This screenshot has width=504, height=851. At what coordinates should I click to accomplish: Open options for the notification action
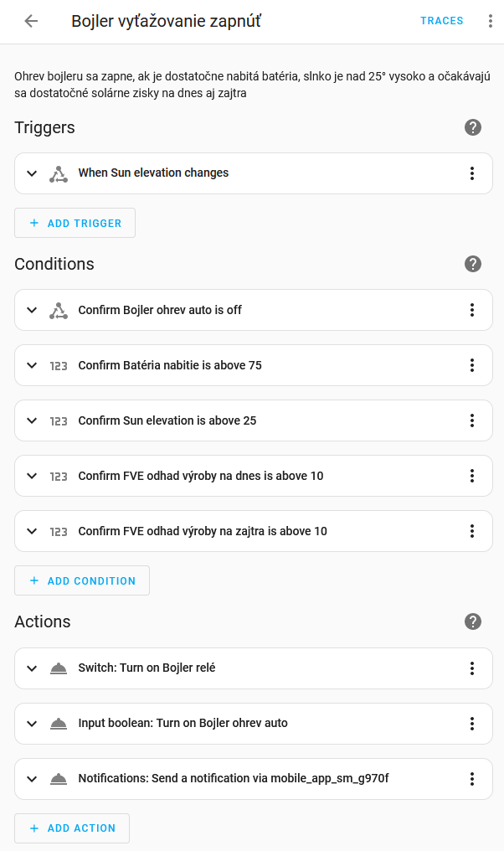point(472,779)
